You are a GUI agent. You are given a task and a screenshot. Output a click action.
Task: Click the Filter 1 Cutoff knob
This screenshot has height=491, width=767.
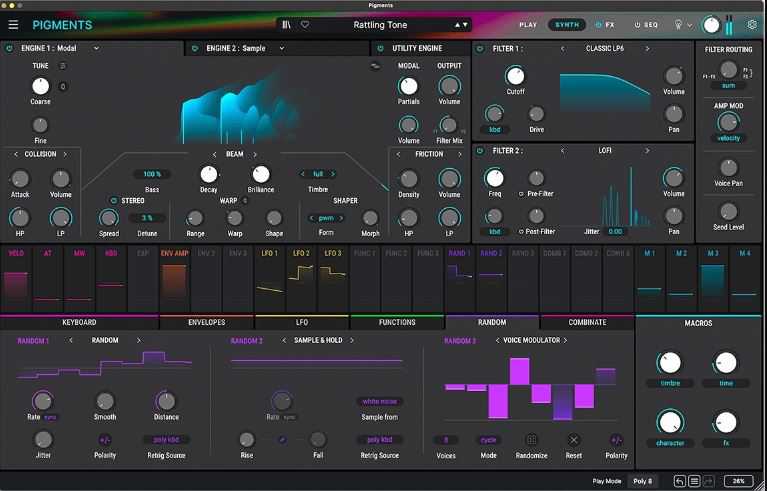515,75
